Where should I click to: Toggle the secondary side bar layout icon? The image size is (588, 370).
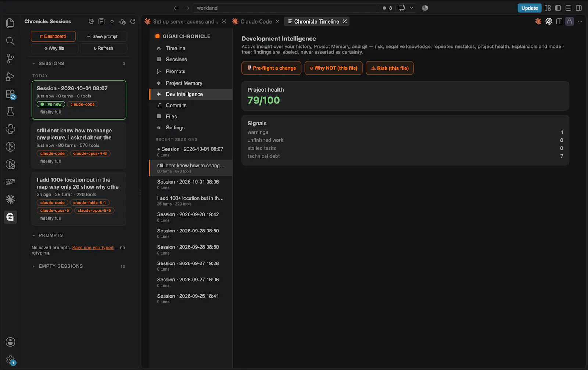[579, 8]
